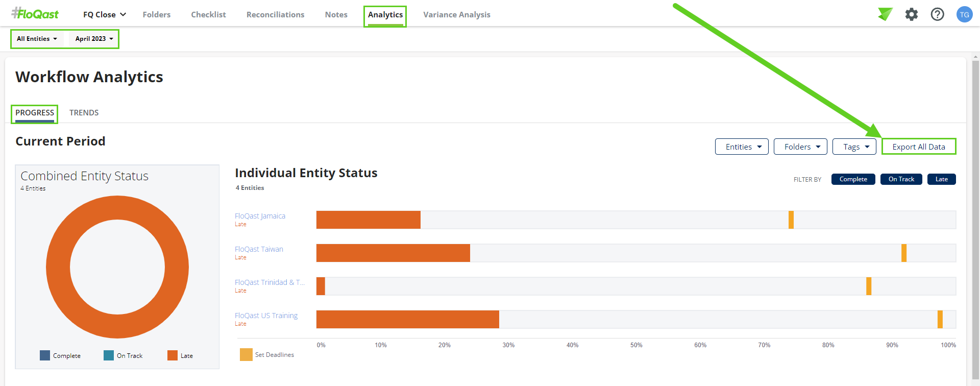Toggle the On Track legend item
This screenshot has height=386, width=980.
(123, 355)
